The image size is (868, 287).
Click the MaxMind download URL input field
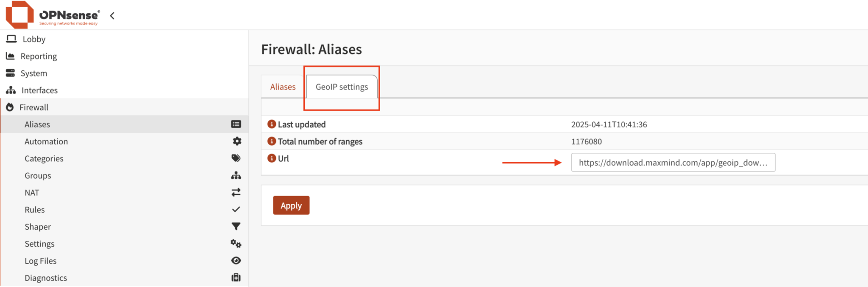[x=673, y=162]
